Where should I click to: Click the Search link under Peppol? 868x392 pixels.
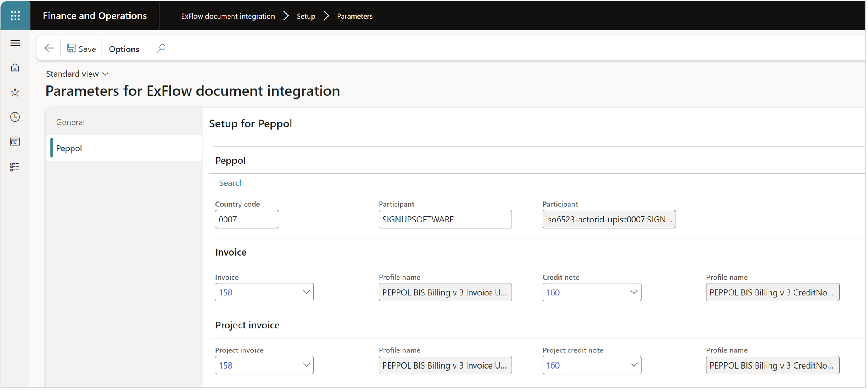(x=231, y=183)
